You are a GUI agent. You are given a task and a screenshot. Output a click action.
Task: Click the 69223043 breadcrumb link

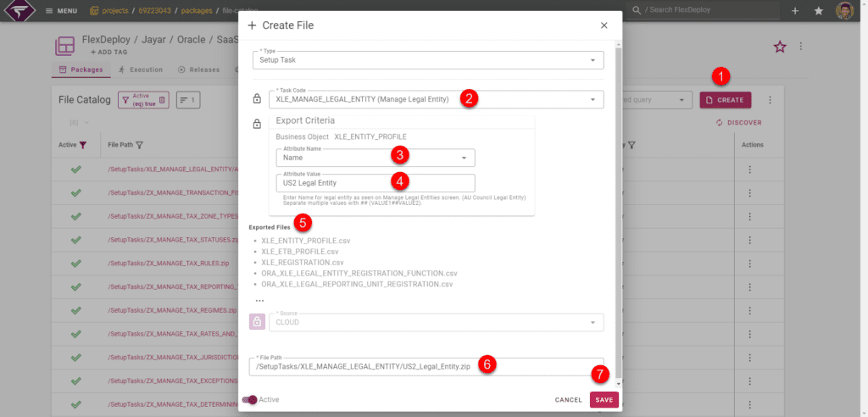click(154, 10)
